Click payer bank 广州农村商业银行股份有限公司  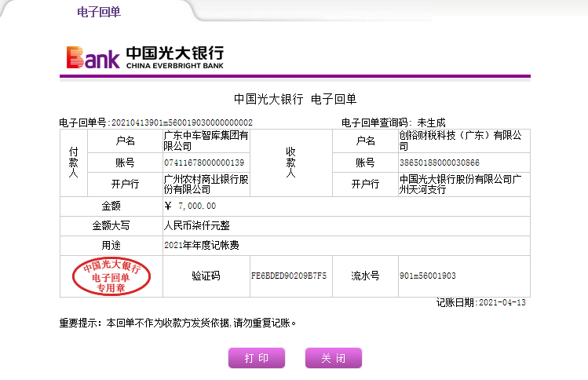(x=206, y=185)
